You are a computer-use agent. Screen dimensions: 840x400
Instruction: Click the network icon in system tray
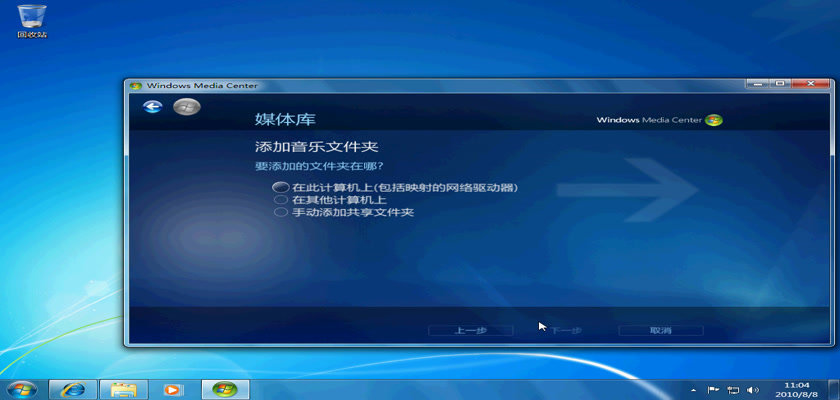pos(733,389)
